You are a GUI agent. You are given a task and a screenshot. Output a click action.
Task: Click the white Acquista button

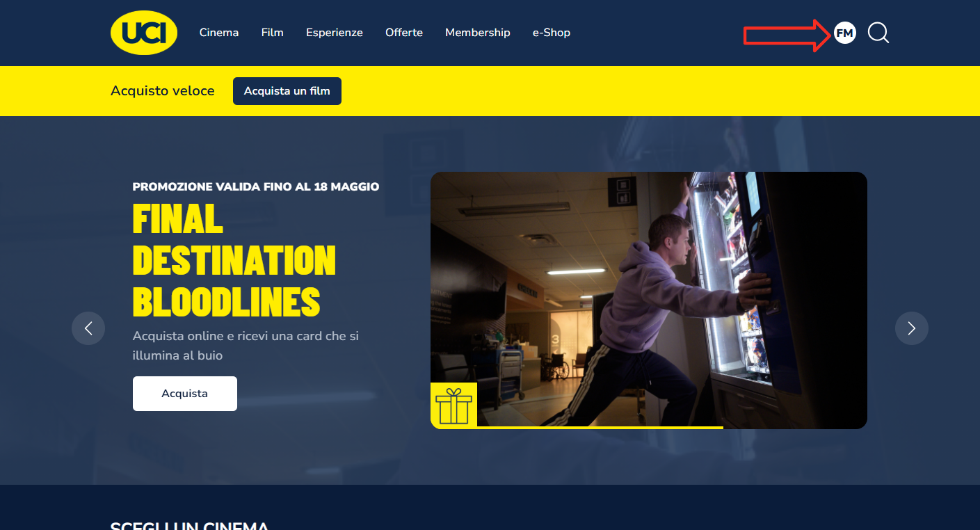coord(185,394)
